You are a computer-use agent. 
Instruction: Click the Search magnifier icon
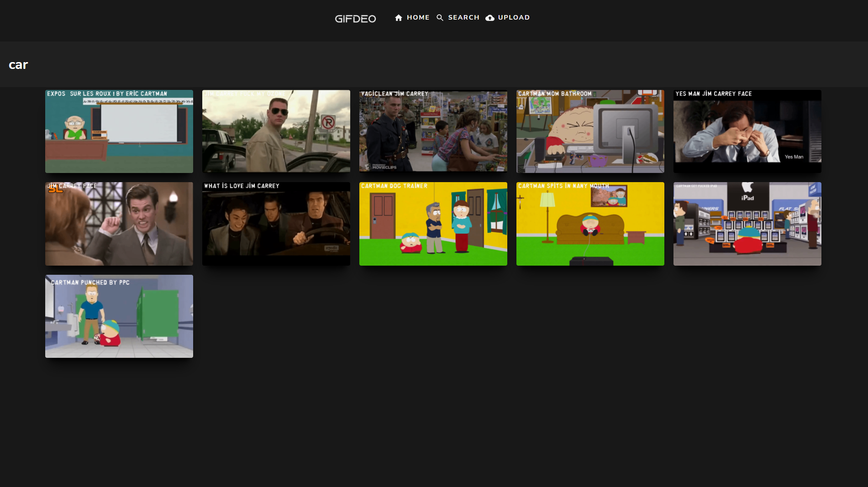pos(440,18)
